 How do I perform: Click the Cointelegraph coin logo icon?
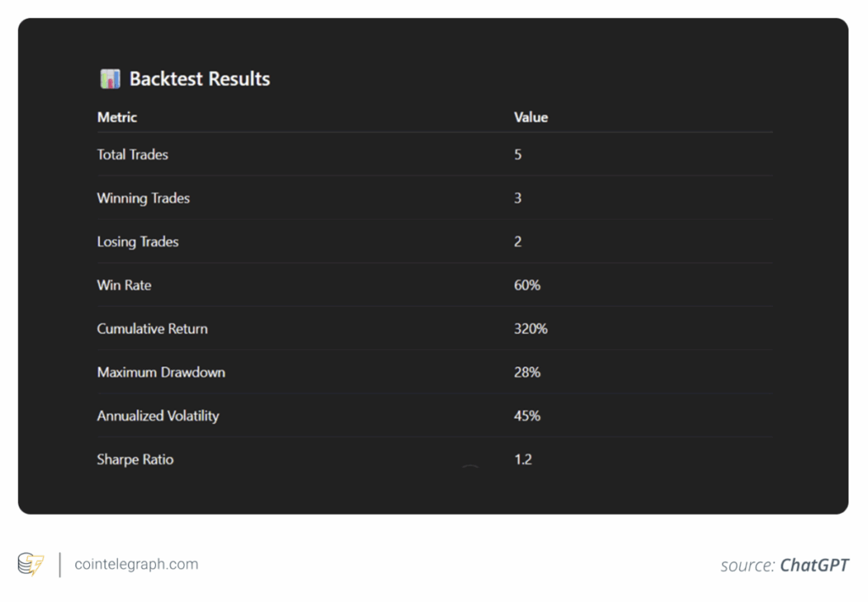[x=31, y=565]
